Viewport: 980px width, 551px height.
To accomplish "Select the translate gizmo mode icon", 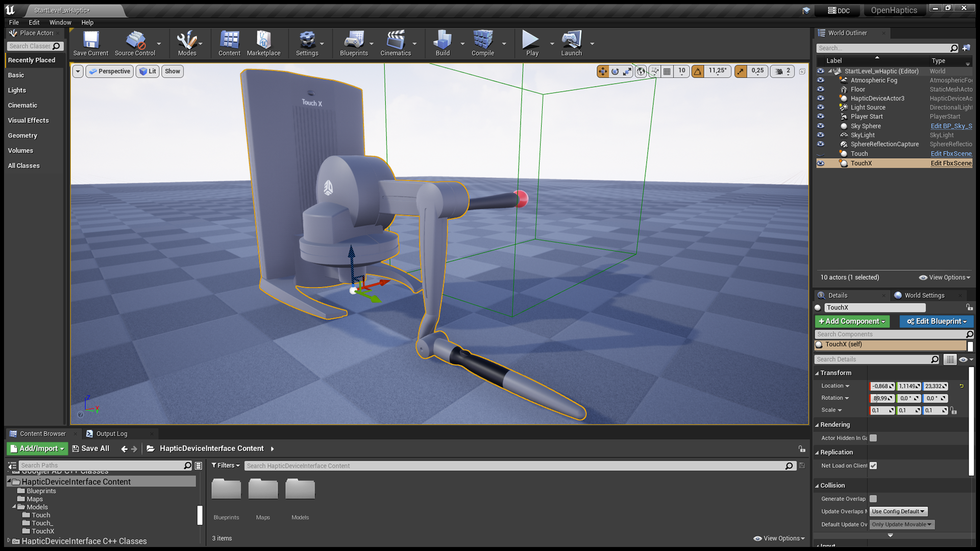I will 603,71.
